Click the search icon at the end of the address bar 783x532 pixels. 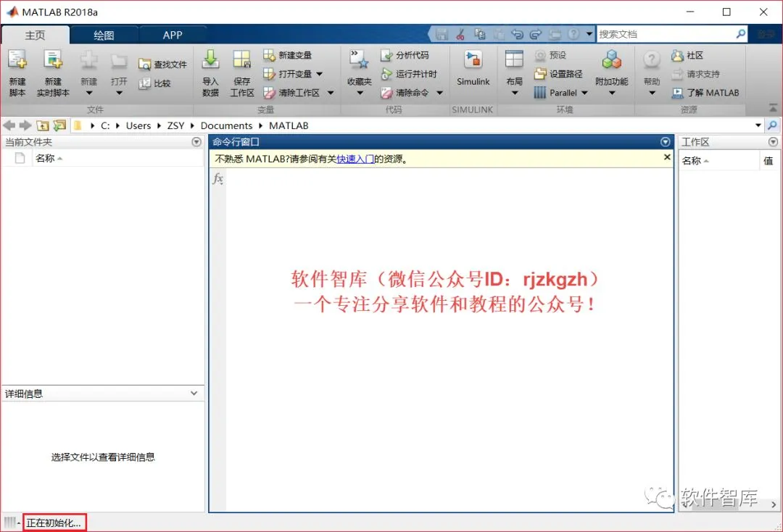tap(773, 125)
